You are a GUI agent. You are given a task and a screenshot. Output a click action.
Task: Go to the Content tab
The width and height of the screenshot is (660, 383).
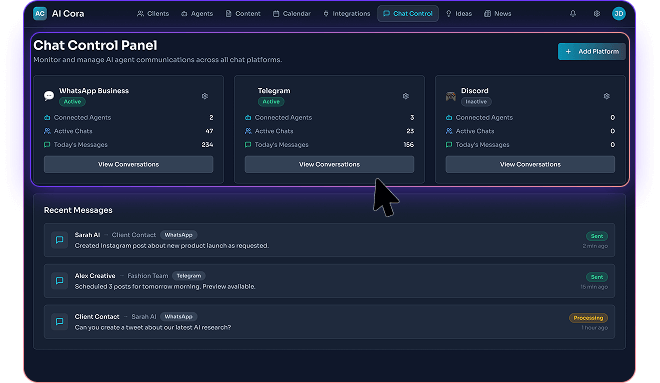tap(243, 13)
